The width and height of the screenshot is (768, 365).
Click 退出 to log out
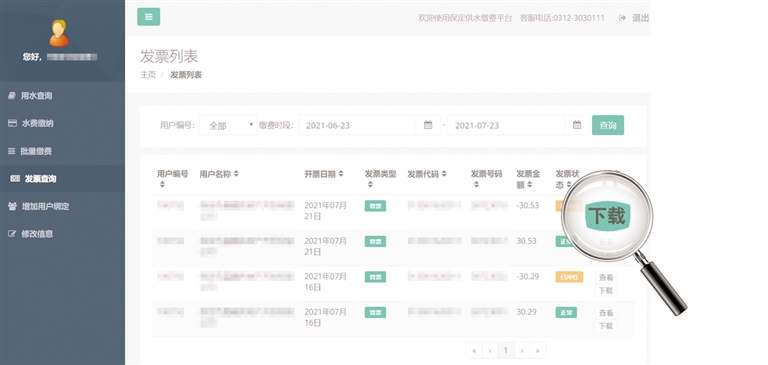(640, 18)
